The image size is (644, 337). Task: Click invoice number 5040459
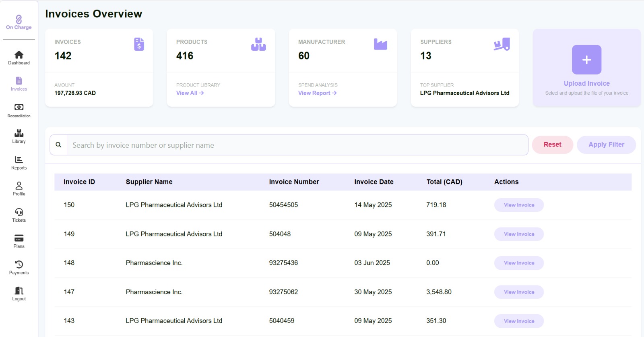(282, 321)
